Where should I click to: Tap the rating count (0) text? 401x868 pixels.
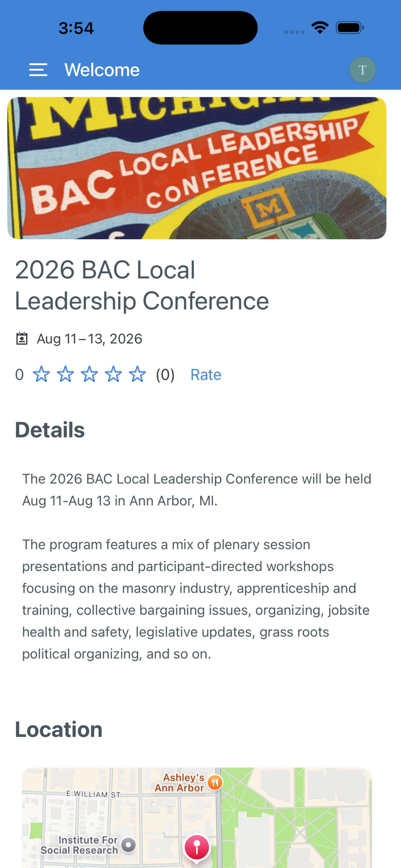pyautogui.click(x=165, y=375)
